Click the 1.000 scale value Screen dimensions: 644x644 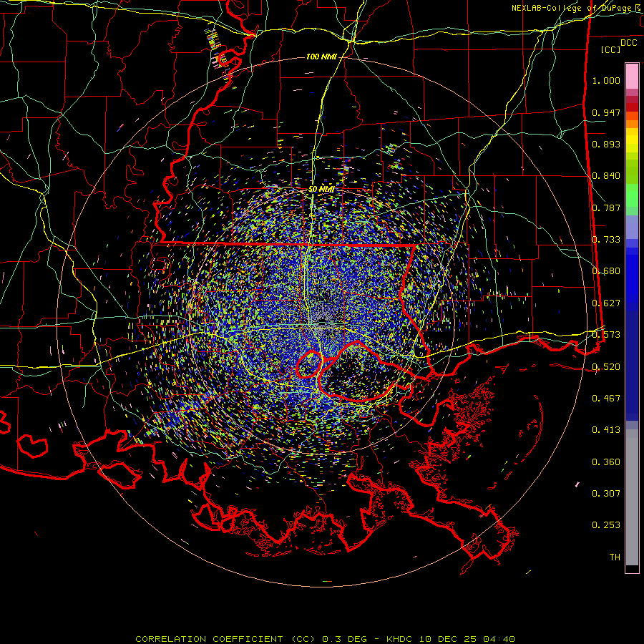pyautogui.click(x=606, y=80)
